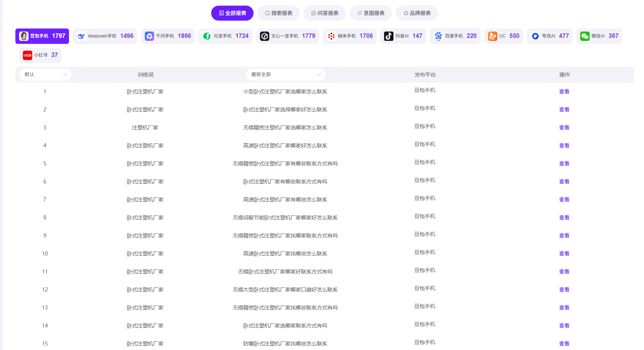The width and height of the screenshot is (644, 350).
Task: Select 小红书 37 platform filter
Action: (40, 55)
